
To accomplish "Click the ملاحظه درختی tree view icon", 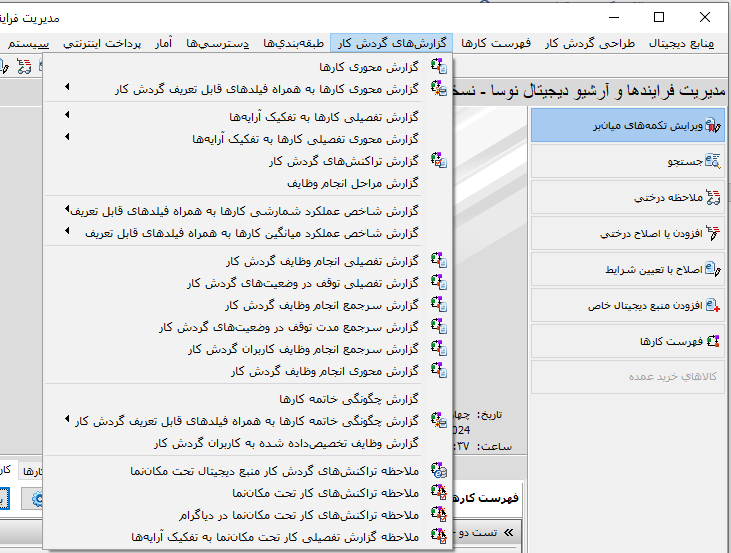I will pyautogui.click(x=712, y=197).
